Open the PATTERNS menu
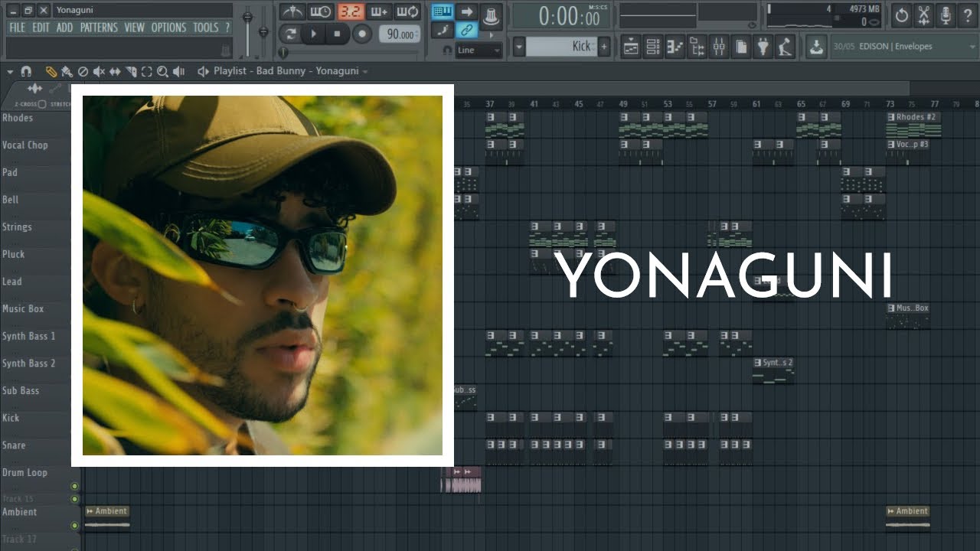980x551 pixels. point(99,28)
